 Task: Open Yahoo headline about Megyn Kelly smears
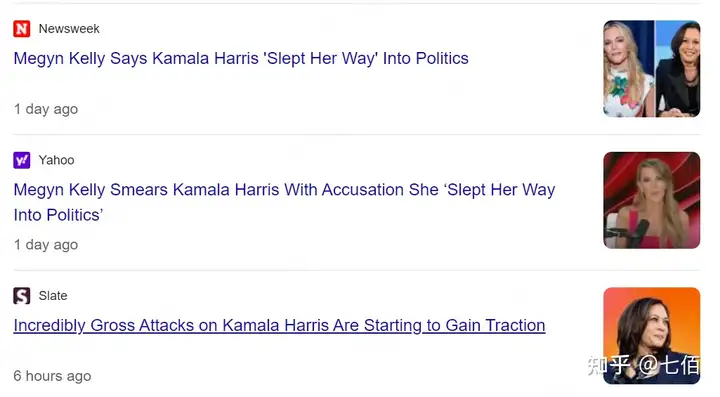point(284,202)
